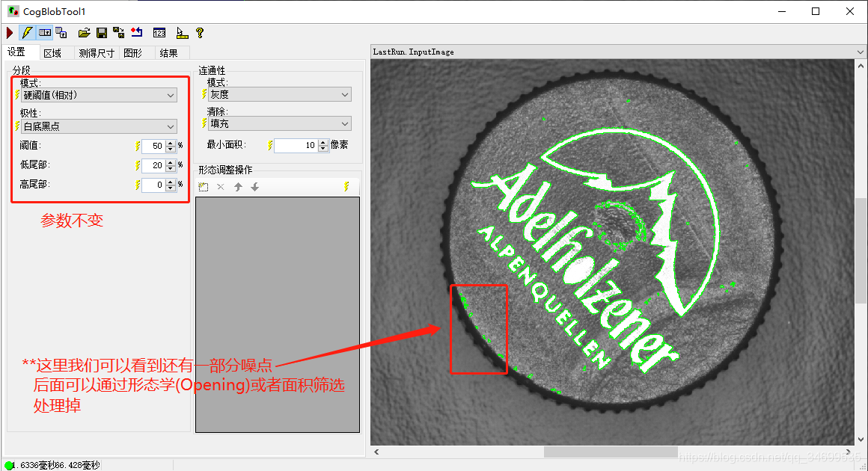The width and height of the screenshot is (868, 471).
Task: Click the lightning icon beside 低尾部 field
Action: point(137,165)
